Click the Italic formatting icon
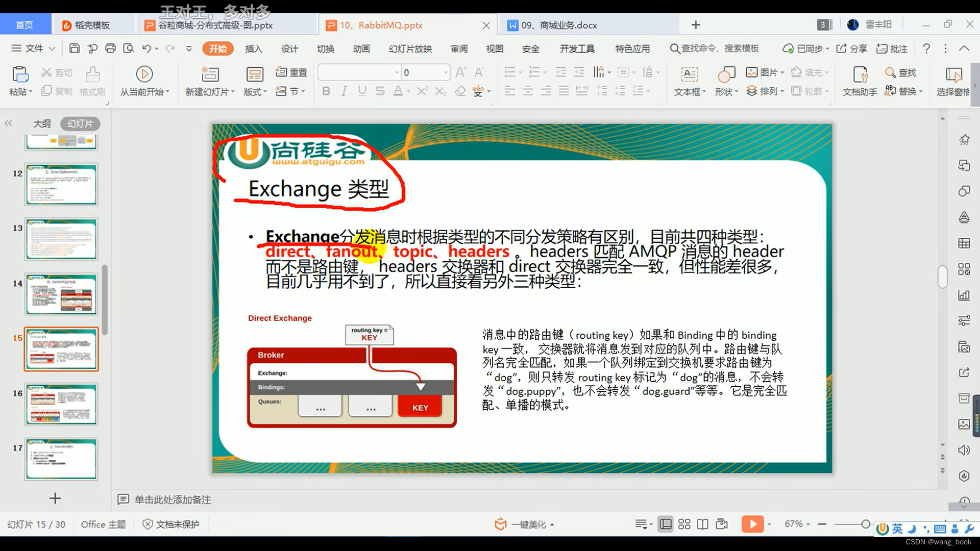 tap(344, 91)
